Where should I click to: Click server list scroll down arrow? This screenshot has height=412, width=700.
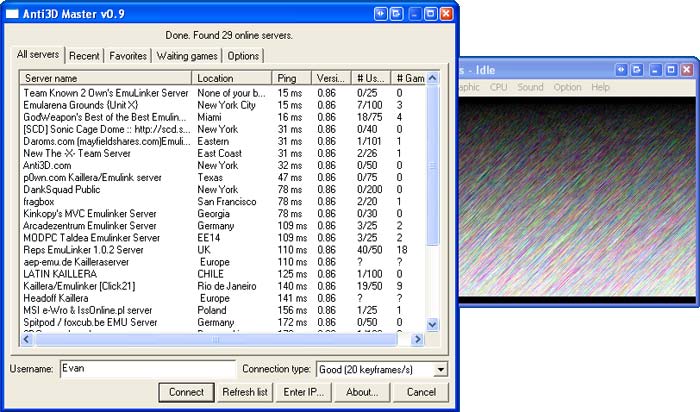[432, 325]
